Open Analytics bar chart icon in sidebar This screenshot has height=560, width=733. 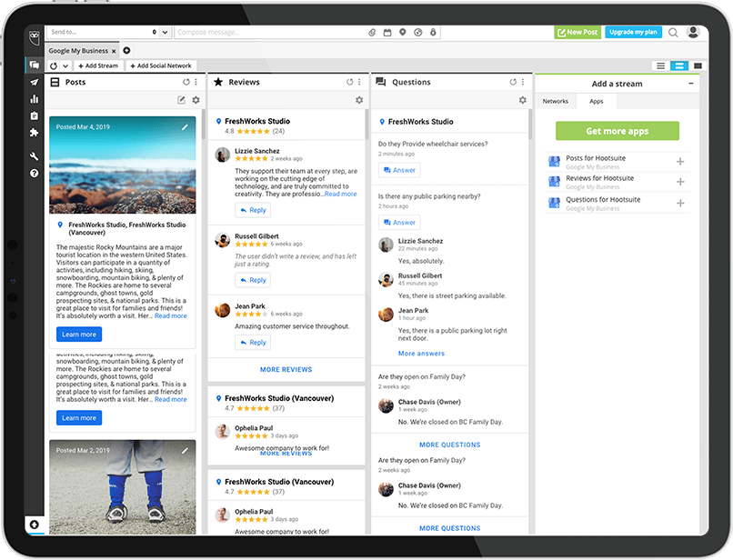[x=34, y=99]
